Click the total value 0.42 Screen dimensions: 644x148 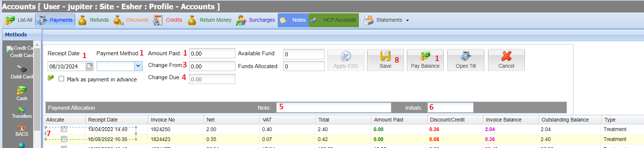coord(323,139)
